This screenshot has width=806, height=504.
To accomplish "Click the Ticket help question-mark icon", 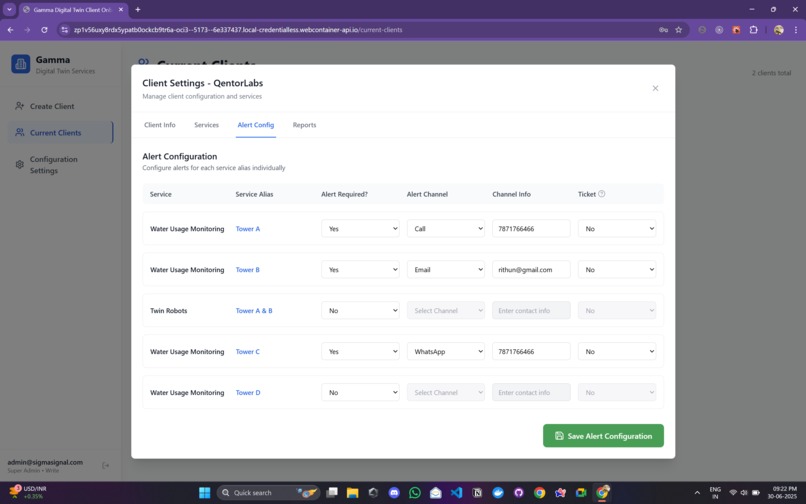I will coord(601,194).
